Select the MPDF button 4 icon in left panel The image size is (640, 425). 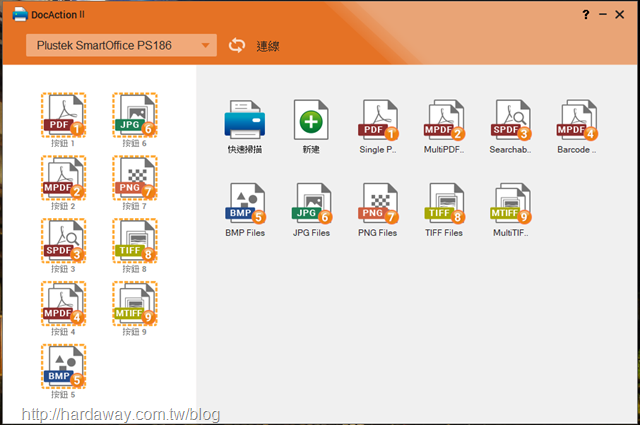pyautogui.click(x=63, y=304)
